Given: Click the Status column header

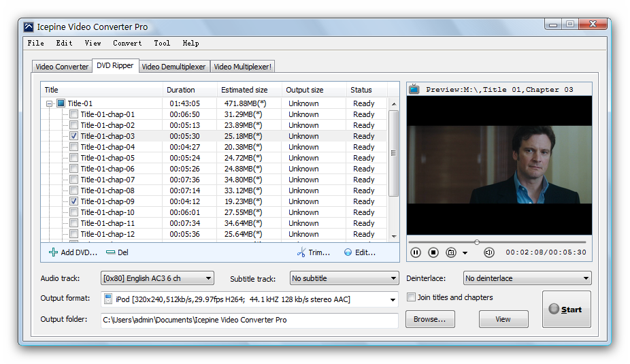Looking at the screenshot, I should [x=367, y=90].
